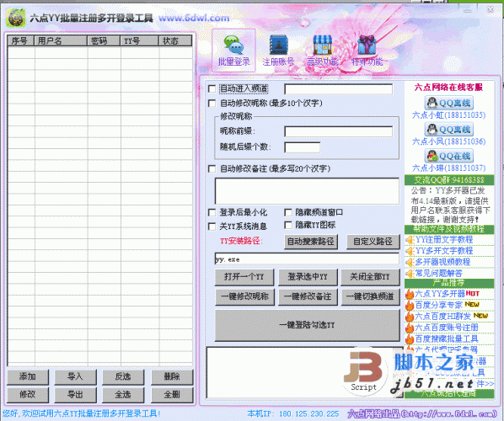The width and height of the screenshot is (504, 421).
Task: Click the QQ在线 button for 六点小琳
Action: point(449,156)
